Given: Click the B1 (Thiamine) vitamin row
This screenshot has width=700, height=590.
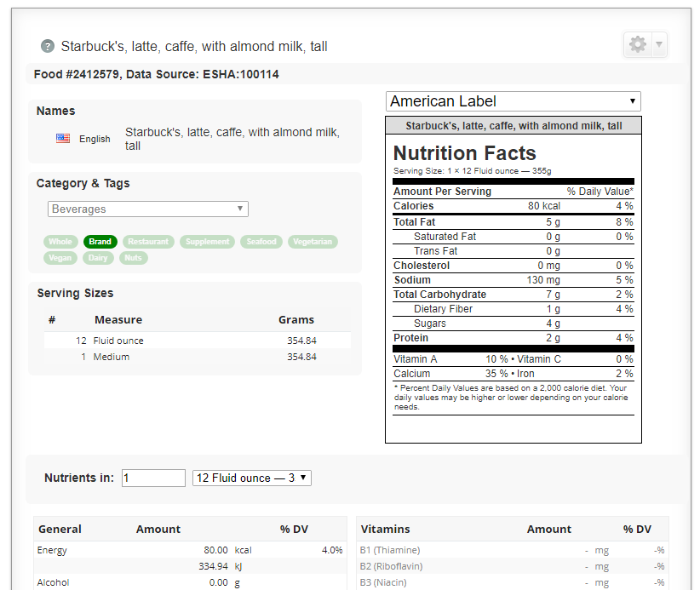Looking at the screenshot, I should click(x=513, y=550).
